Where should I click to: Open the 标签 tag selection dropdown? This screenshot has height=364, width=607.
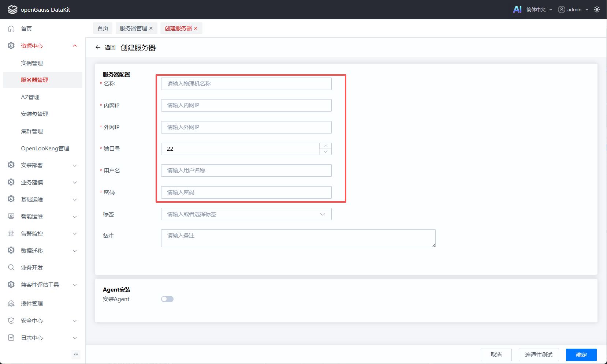[246, 214]
